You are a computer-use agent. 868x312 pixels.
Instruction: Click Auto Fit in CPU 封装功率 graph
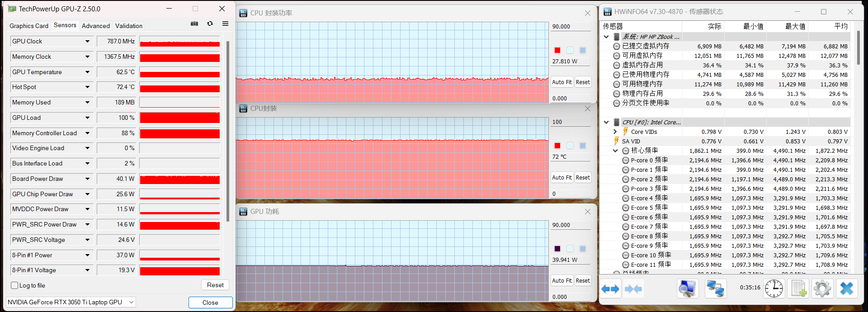[x=561, y=82]
